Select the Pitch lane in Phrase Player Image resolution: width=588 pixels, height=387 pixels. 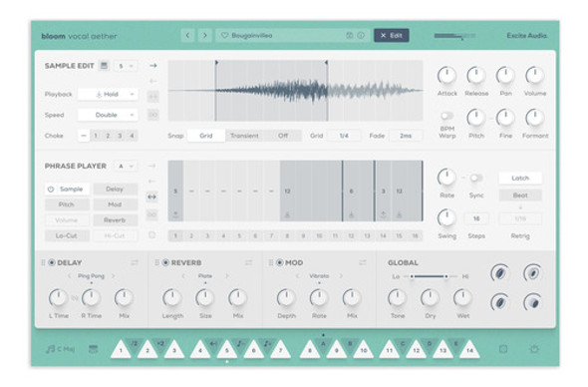pyautogui.click(x=67, y=204)
